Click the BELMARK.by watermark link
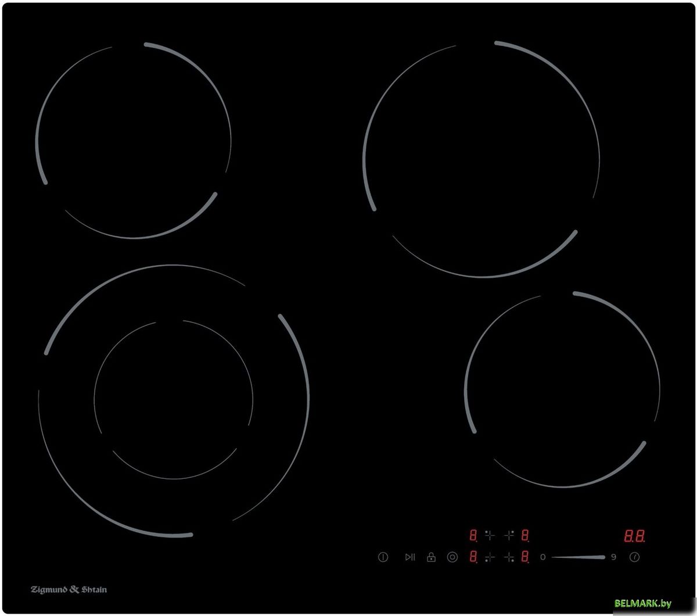 (643, 604)
